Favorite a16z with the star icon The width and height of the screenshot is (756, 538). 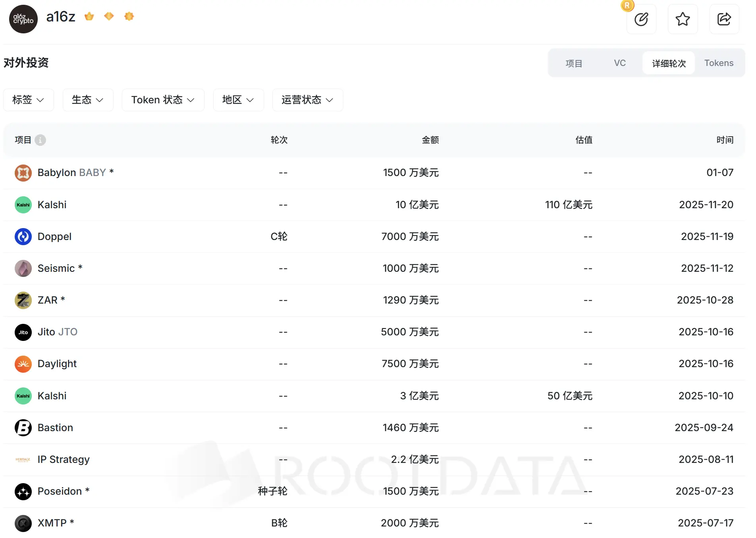(x=683, y=19)
